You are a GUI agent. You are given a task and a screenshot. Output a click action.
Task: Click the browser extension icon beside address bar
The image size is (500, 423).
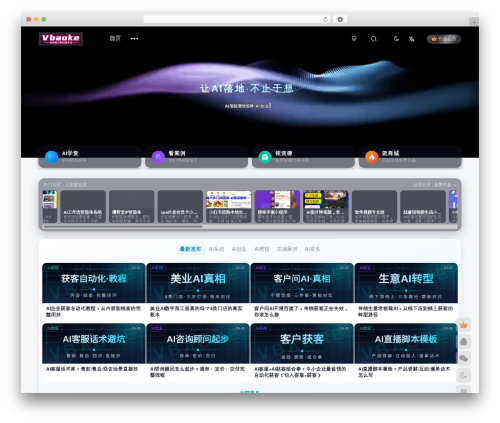(x=340, y=19)
